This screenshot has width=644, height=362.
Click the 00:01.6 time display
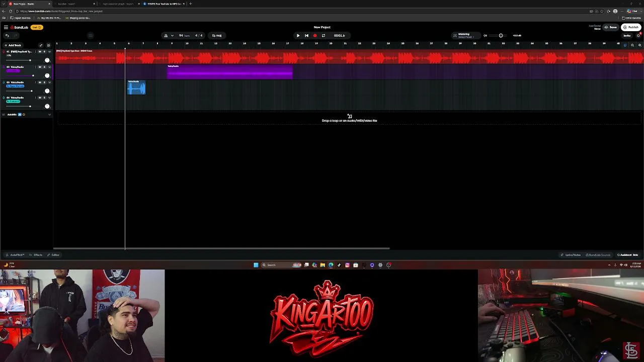coord(339,36)
